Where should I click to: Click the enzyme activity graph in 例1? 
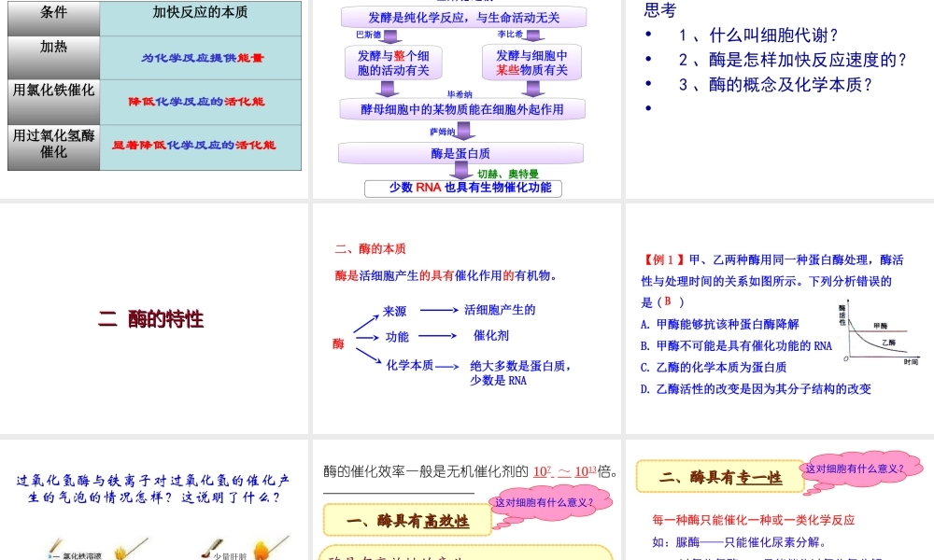pos(879,332)
